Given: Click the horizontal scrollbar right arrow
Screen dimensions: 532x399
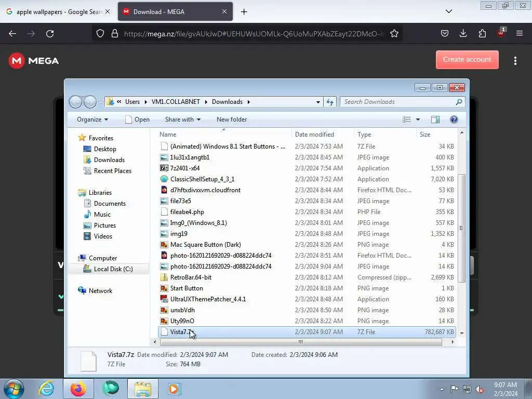Looking at the screenshot, I should [x=453, y=342].
